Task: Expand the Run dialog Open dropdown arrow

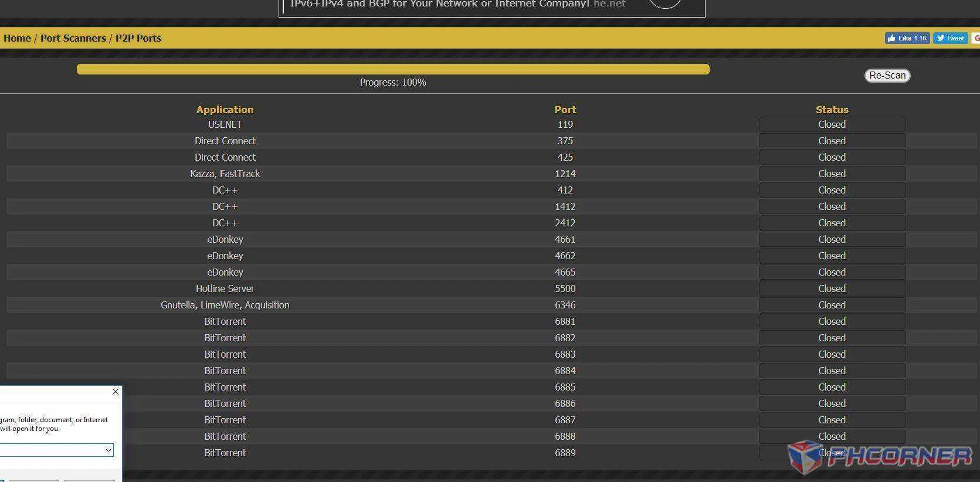Action: point(108,450)
